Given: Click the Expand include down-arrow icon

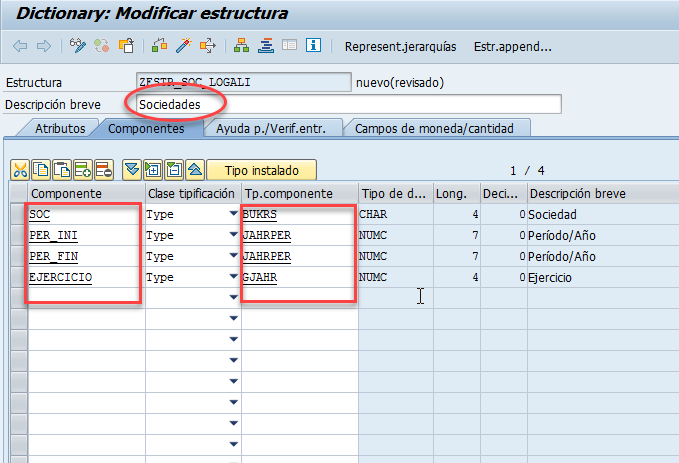Looking at the screenshot, I should 132,170.
